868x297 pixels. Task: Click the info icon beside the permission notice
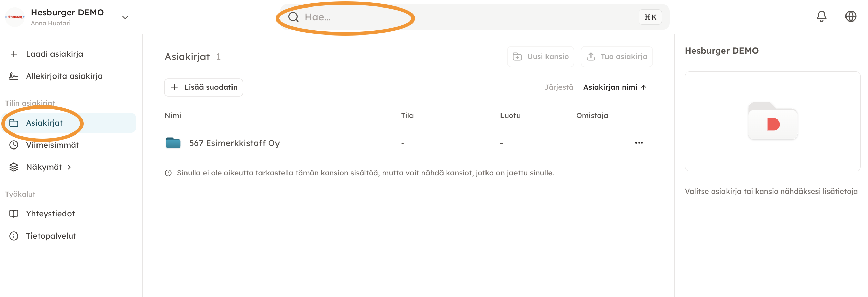(168, 173)
